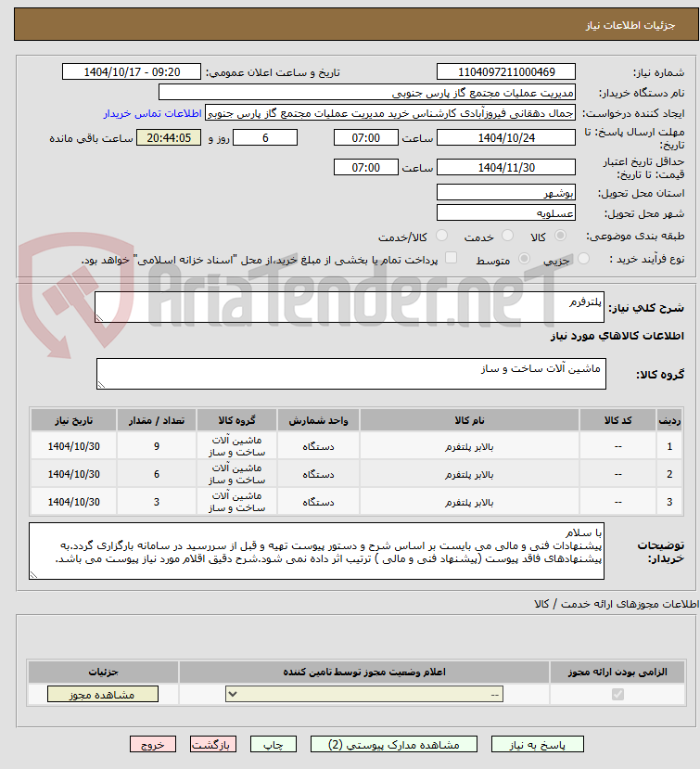Click the 'خروج' exit button

click(x=152, y=744)
